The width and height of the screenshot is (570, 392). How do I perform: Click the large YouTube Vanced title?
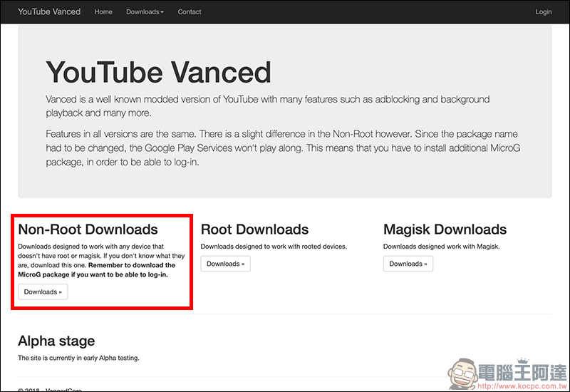[158, 72]
